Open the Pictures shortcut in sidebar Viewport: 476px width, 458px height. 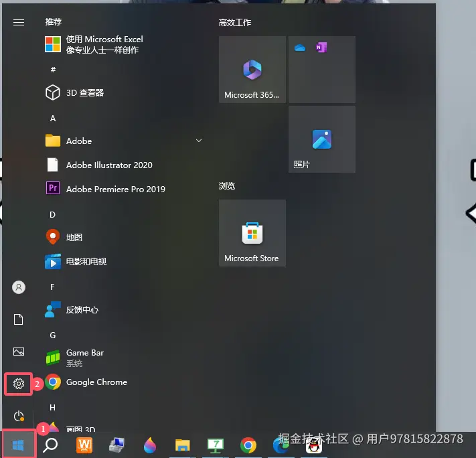[x=19, y=352]
